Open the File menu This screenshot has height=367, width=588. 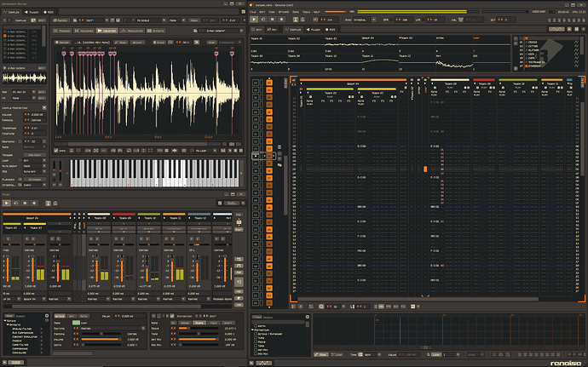tap(253, 12)
